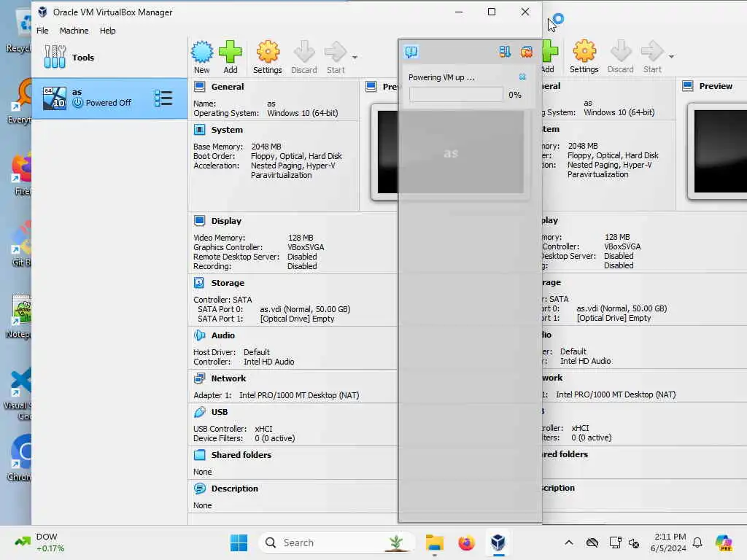Image resolution: width=747 pixels, height=560 pixels.
Task: Click the USB plug icon in left details
Action: (x=200, y=412)
